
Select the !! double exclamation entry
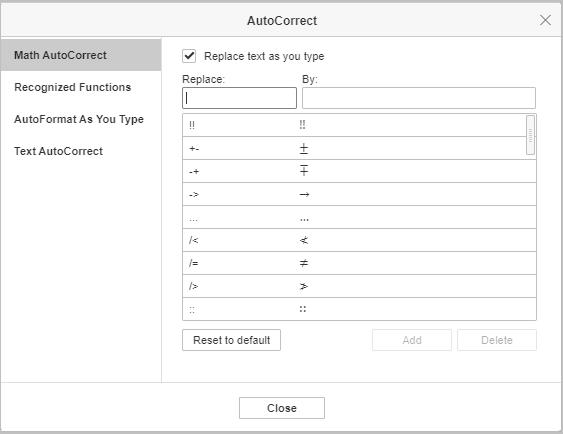354,125
